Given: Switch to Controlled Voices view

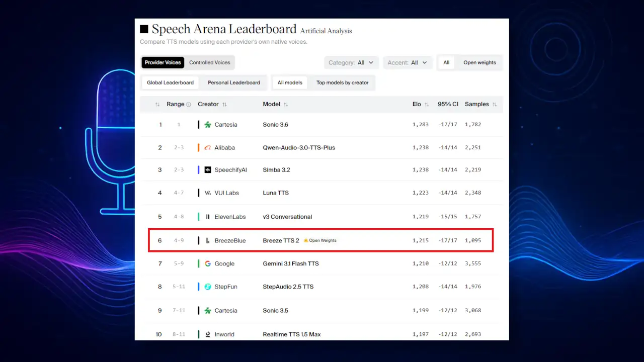Looking at the screenshot, I should pos(210,63).
